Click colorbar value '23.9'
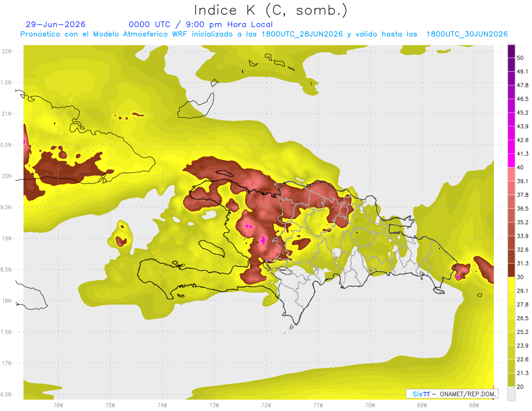This screenshot has width=532, height=411. pyautogui.click(x=523, y=345)
